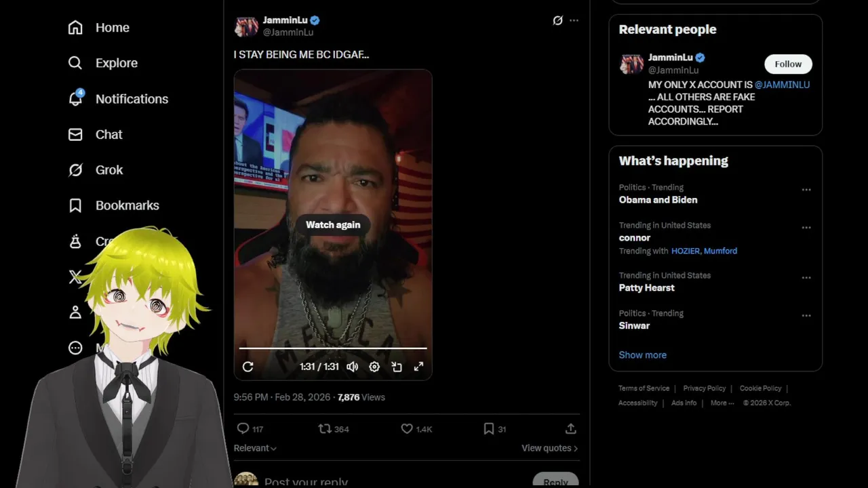
Task: Like the post with the heart icon
Action: click(407, 428)
